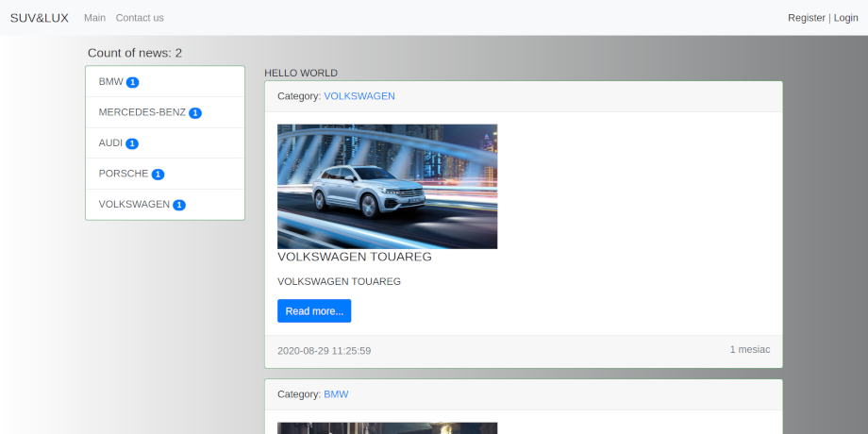The image size is (868, 434).
Task: Open VOLKSWAGEN in the sidebar list
Action: (x=133, y=204)
